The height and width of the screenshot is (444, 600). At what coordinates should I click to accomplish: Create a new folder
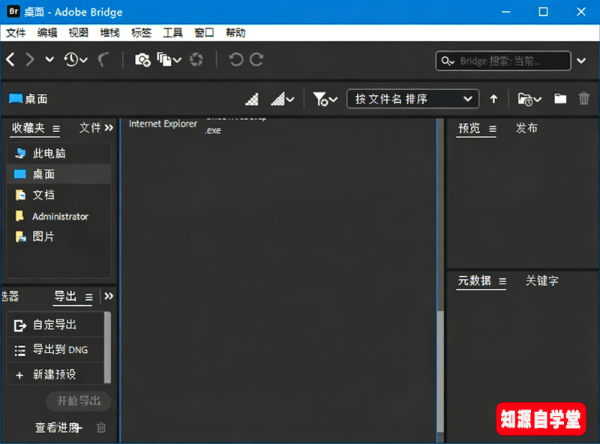(560, 99)
